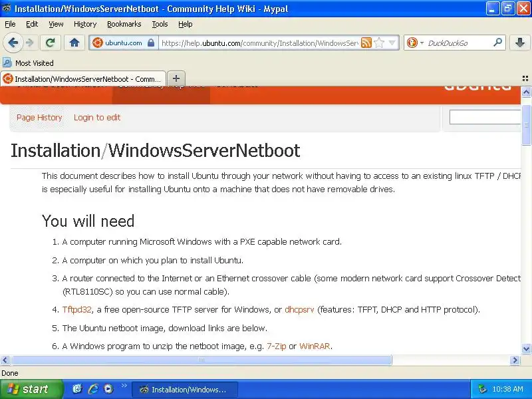
Task: Follow the WinRAR link
Action: coord(315,346)
